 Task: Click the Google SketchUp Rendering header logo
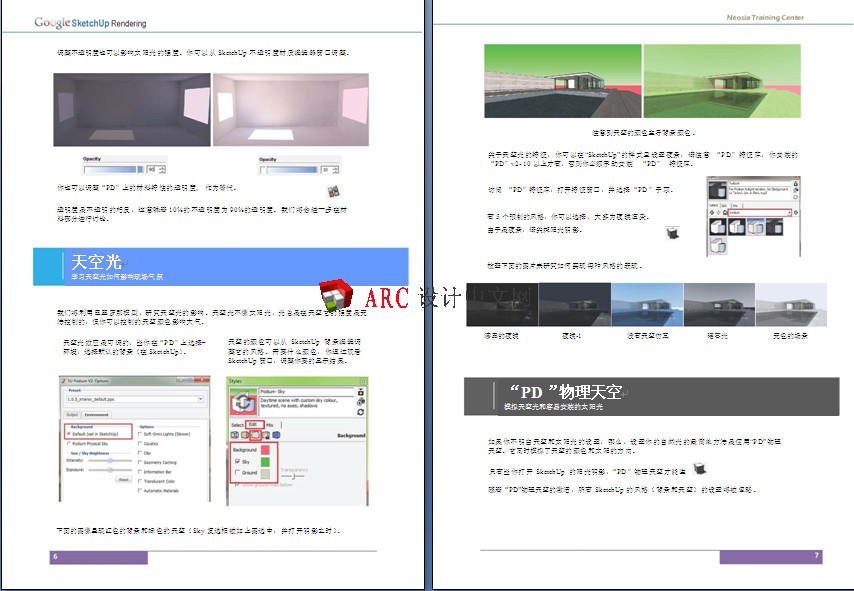[90, 23]
